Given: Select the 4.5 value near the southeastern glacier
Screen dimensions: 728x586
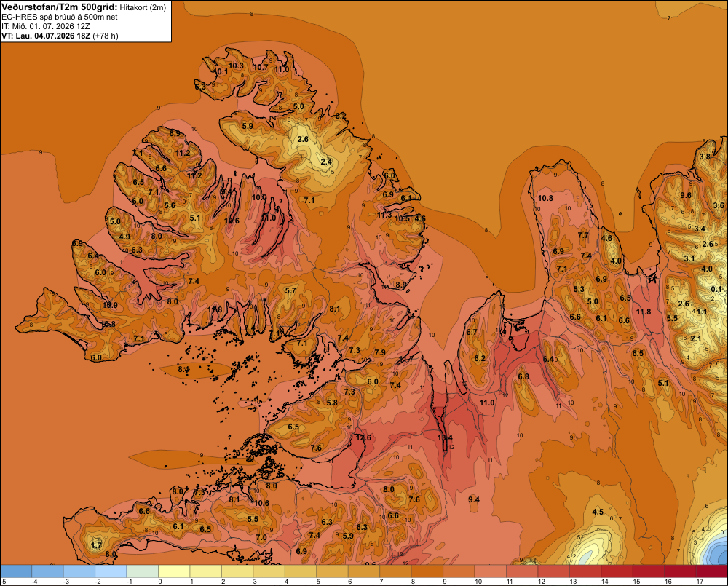Looking at the screenshot, I should (598, 512).
